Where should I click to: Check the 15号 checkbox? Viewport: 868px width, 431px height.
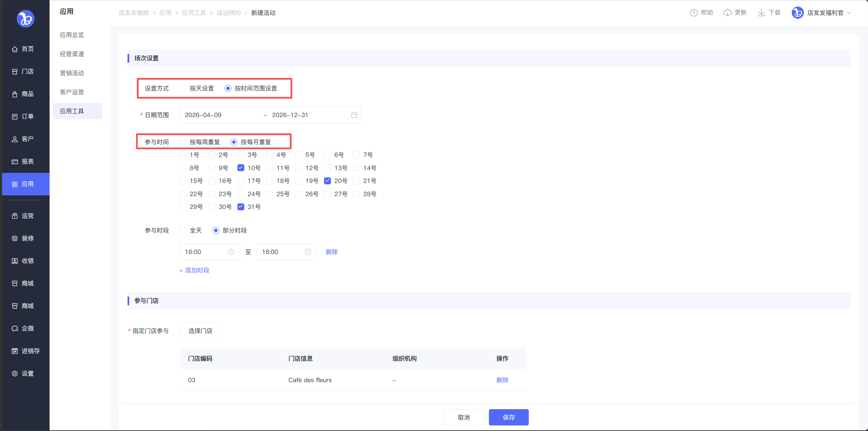click(183, 181)
